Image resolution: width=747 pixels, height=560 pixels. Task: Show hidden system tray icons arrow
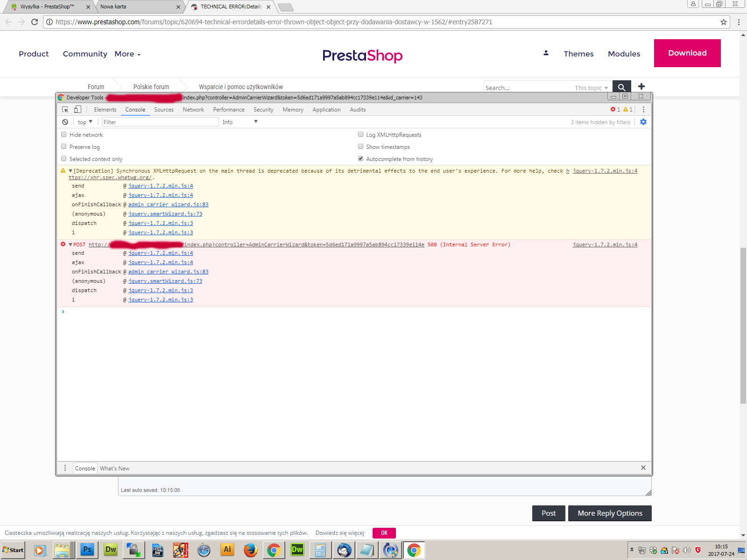tap(632, 549)
